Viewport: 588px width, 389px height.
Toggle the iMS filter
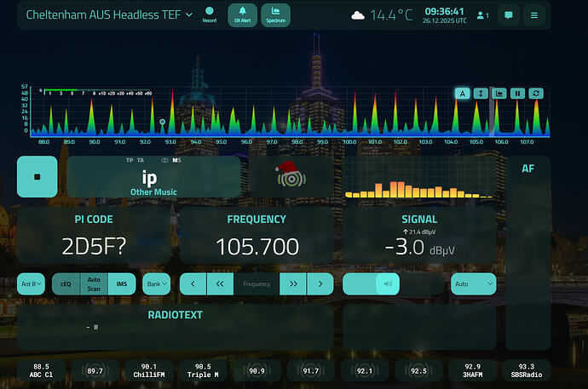121,283
